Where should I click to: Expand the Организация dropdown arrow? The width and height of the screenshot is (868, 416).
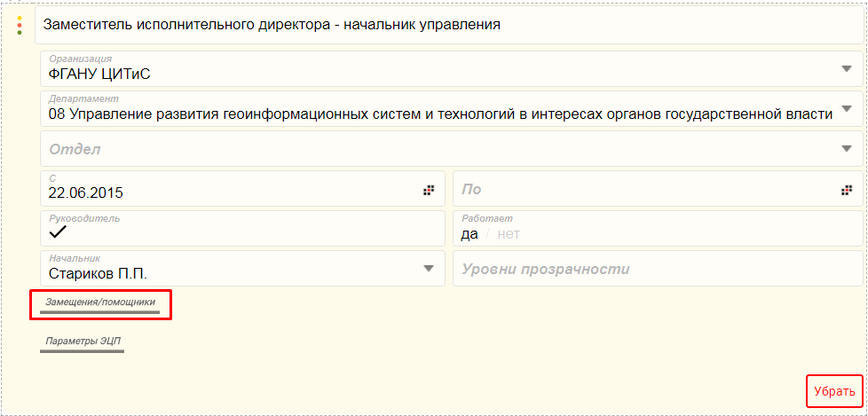tap(846, 69)
